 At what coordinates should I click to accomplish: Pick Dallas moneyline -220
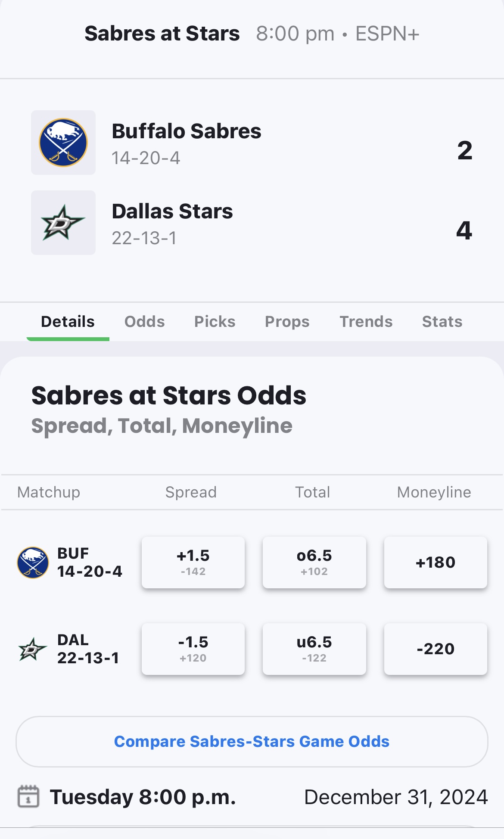pos(436,649)
